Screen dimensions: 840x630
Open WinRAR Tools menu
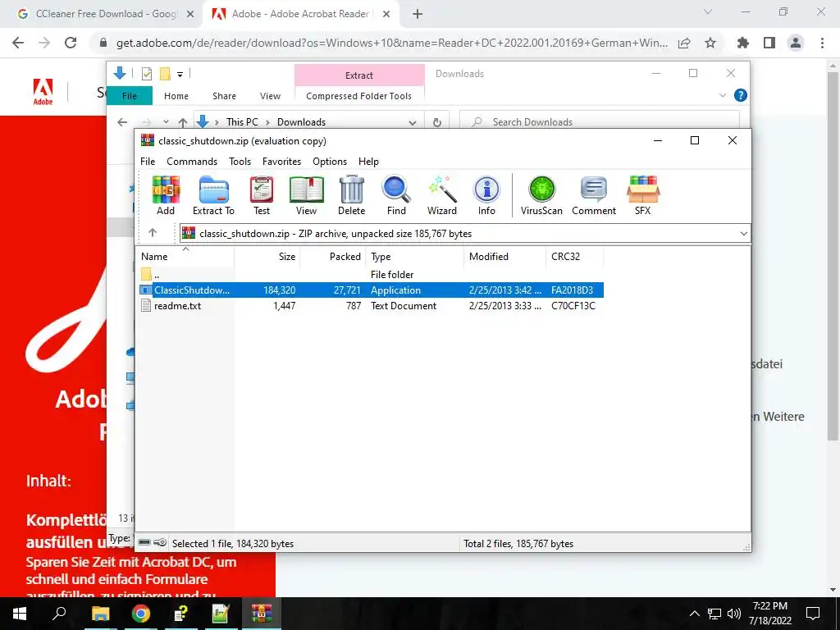[x=240, y=162]
